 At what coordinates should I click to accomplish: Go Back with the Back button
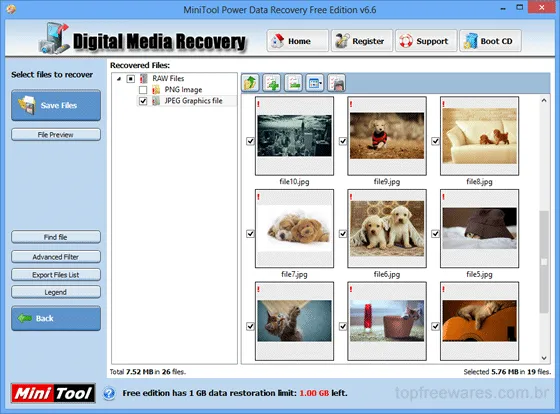(x=56, y=318)
